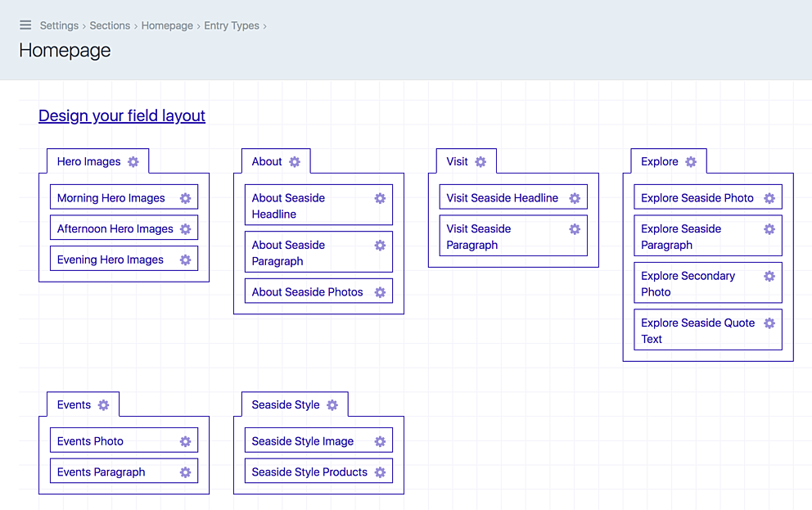Select the Seaside Style layout tab
The height and width of the screenshot is (510, 812).
coord(295,404)
